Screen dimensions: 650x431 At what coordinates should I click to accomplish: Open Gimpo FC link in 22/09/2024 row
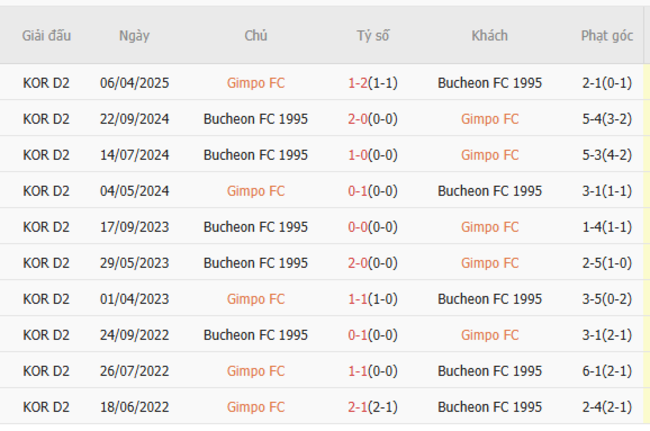pyautogui.click(x=490, y=119)
